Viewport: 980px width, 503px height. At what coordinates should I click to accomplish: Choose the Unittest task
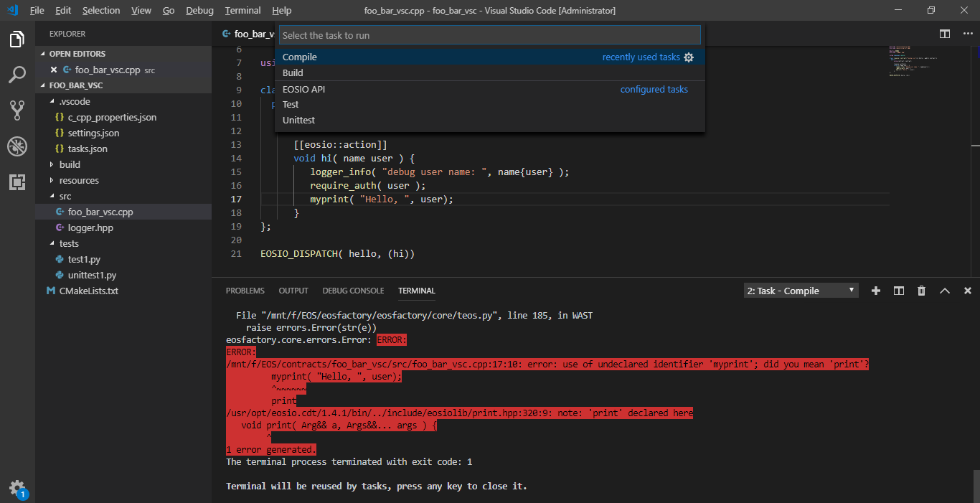[x=490, y=121]
